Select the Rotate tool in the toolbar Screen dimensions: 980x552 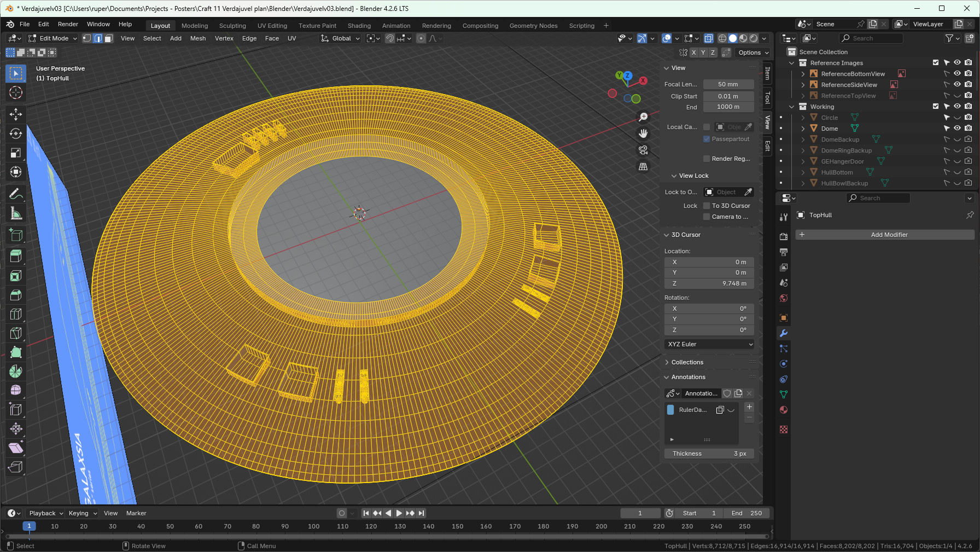point(16,133)
